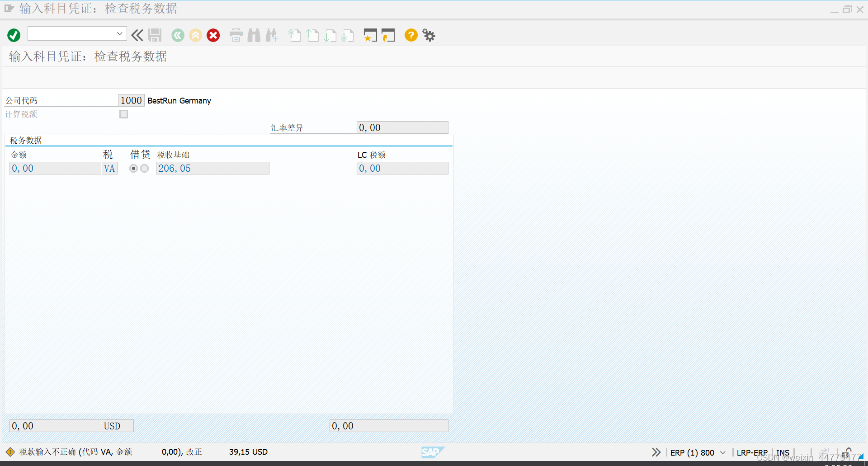Click the company code field 1000

coord(131,100)
